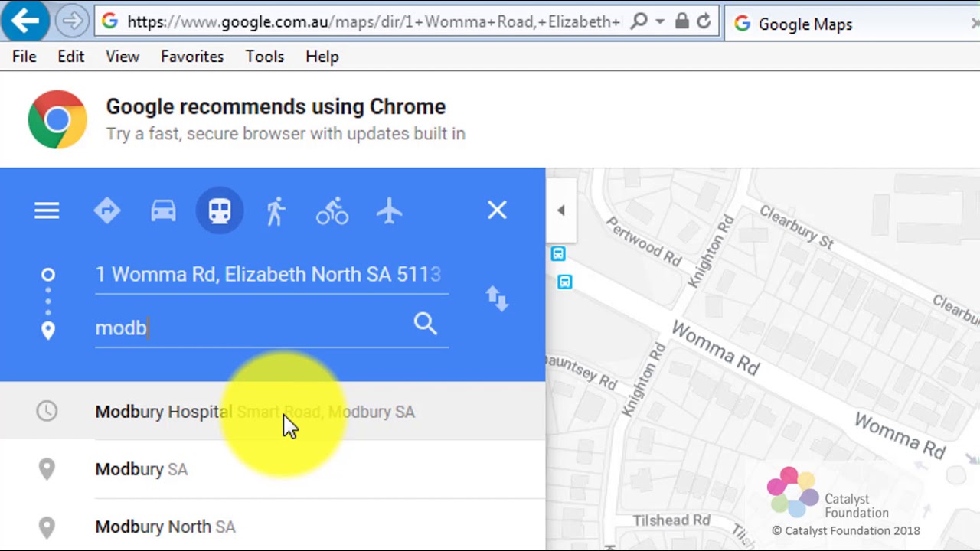Click the search magnifier in address bar

coord(639,21)
